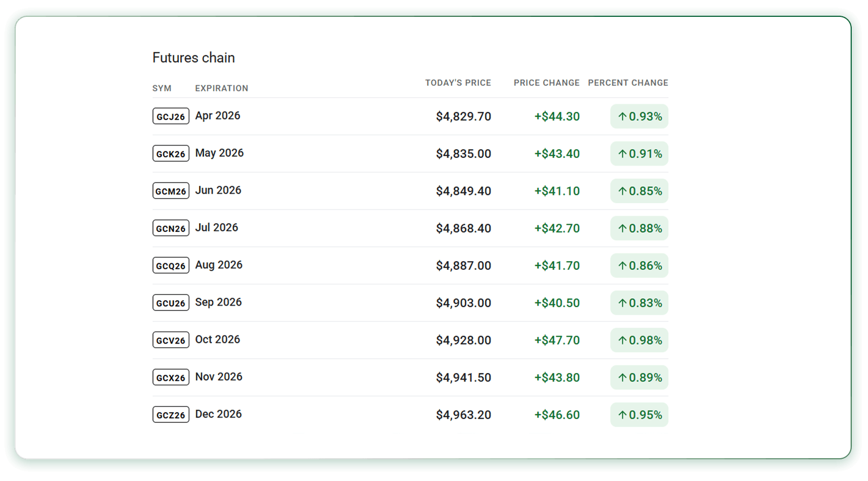Click the 0.93% percent change pill

639,116
